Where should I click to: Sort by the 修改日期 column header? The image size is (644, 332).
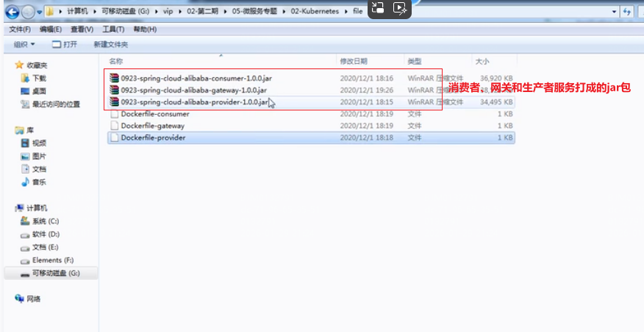click(353, 61)
